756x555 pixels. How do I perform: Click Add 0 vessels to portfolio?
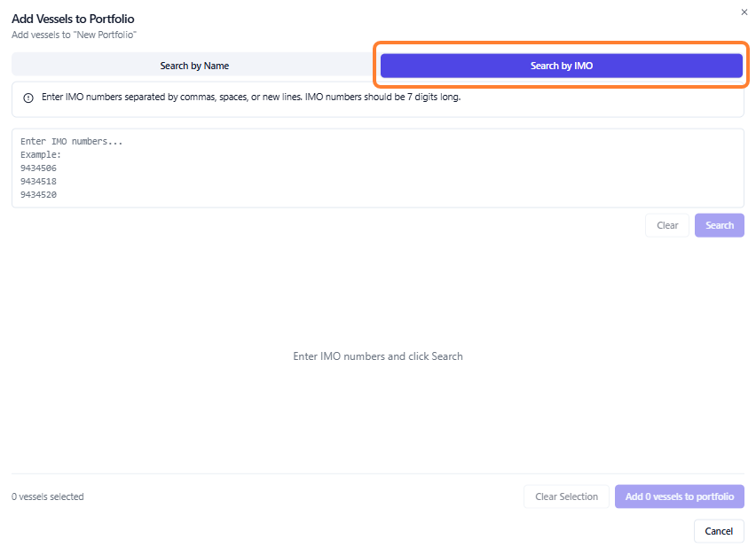(x=680, y=496)
